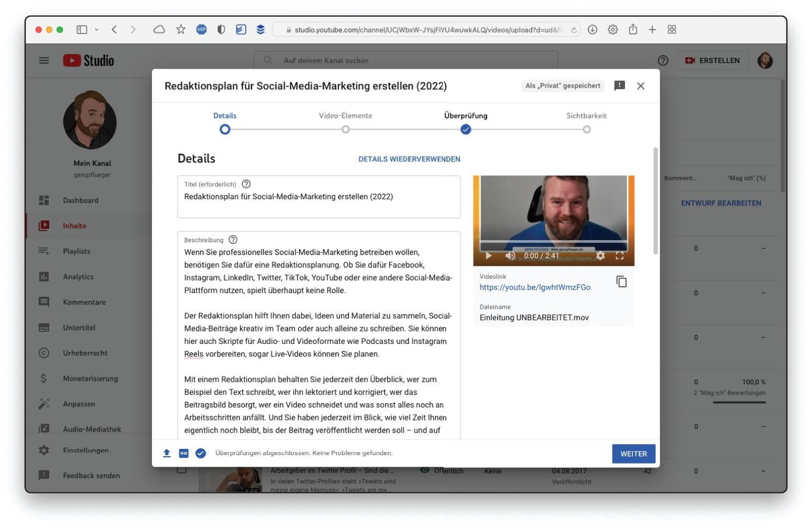Click the HD processing icon in dialog footer
The image size is (812, 528).
coord(183,454)
